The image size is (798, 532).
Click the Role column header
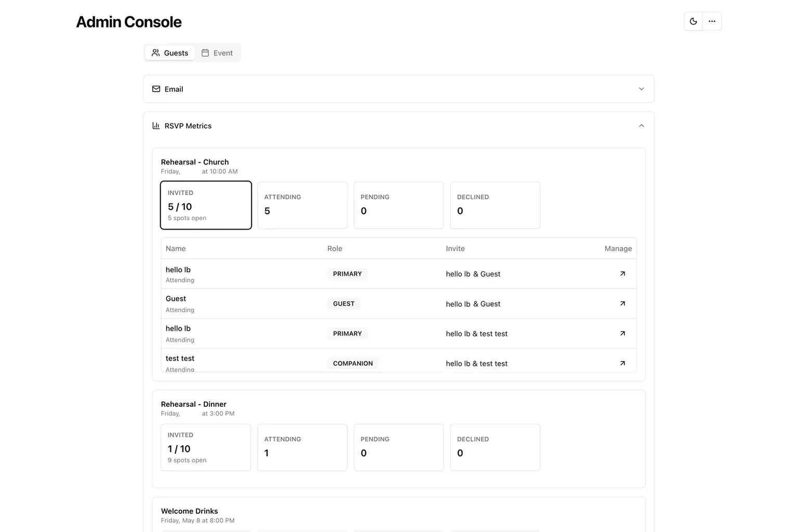pyautogui.click(x=335, y=248)
